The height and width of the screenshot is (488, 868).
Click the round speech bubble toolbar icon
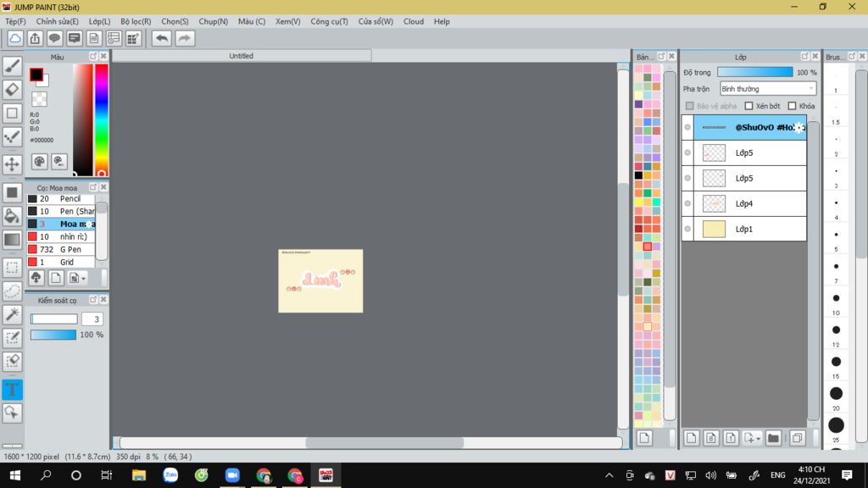pyautogui.click(x=54, y=38)
